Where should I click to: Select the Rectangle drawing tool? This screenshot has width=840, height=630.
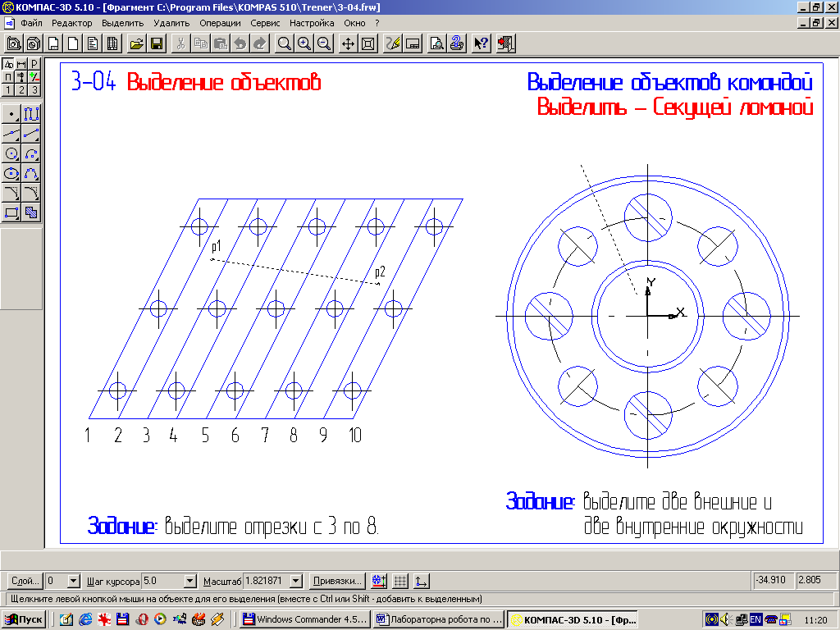[11, 212]
